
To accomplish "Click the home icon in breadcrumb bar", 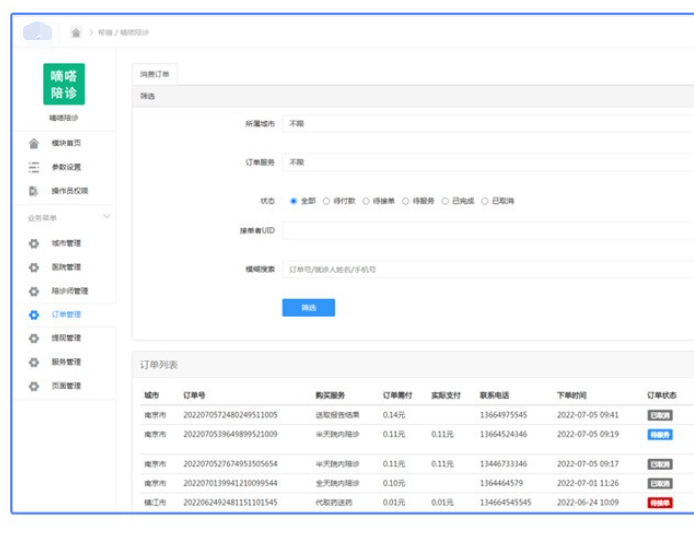I will pos(77,33).
